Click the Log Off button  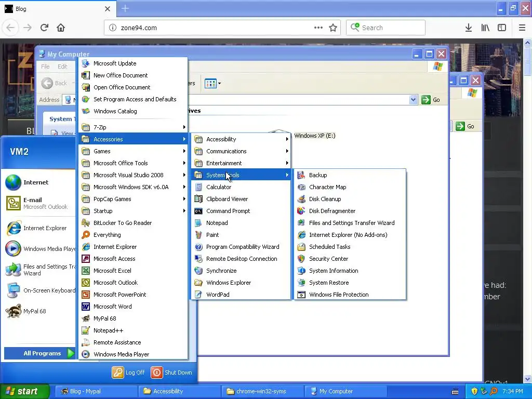(129, 373)
